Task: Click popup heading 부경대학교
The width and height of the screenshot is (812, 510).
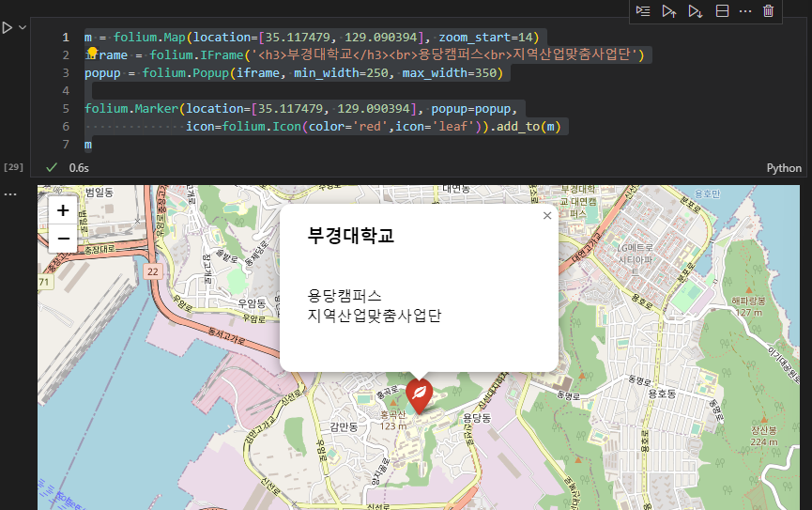Action: click(x=350, y=236)
